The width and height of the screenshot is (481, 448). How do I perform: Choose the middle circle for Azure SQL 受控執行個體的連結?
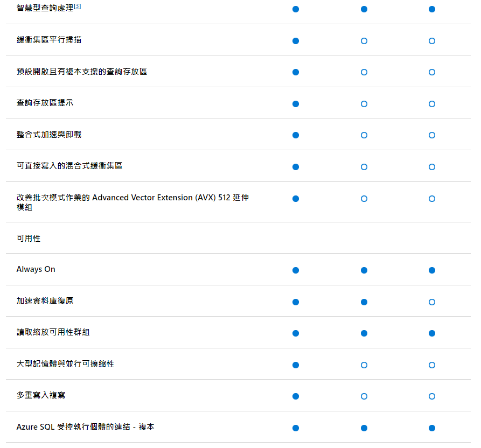pyautogui.click(x=364, y=428)
